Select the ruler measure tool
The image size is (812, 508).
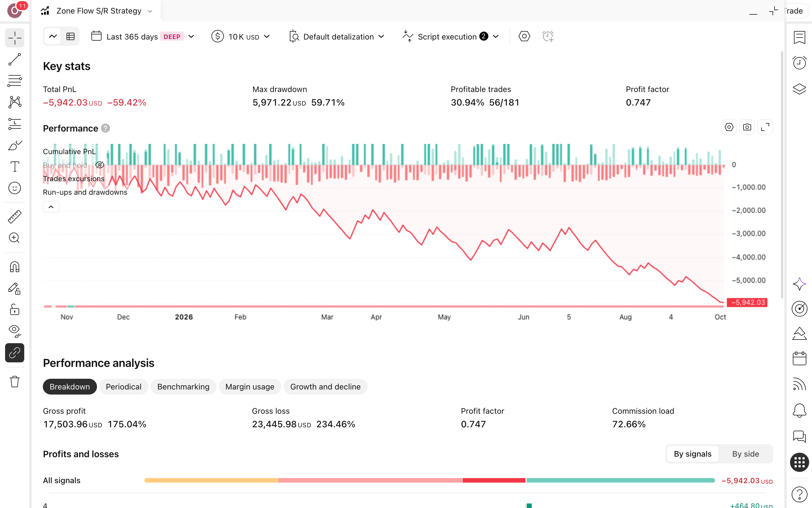coord(15,217)
